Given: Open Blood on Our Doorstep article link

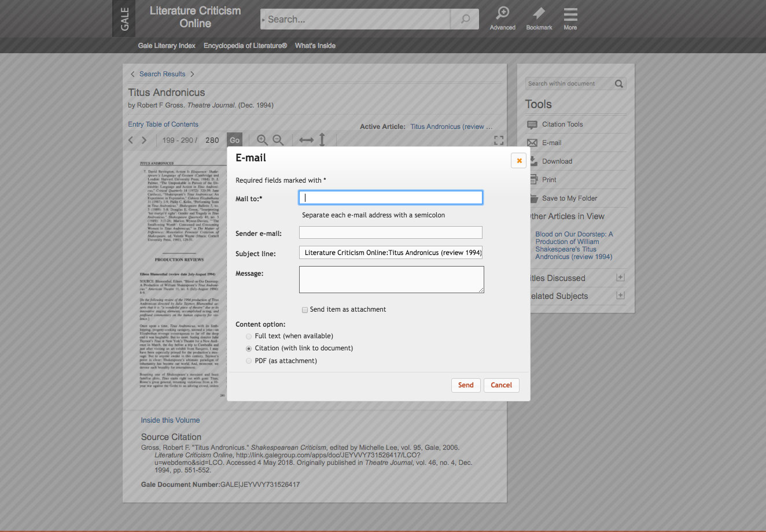Looking at the screenshot, I should (x=574, y=245).
